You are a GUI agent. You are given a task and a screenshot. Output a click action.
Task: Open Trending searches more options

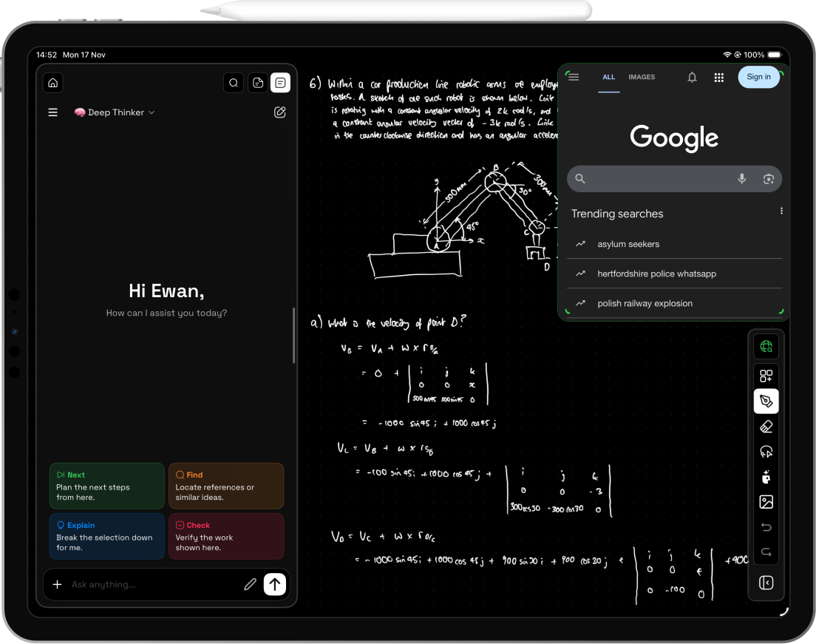(x=781, y=211)
